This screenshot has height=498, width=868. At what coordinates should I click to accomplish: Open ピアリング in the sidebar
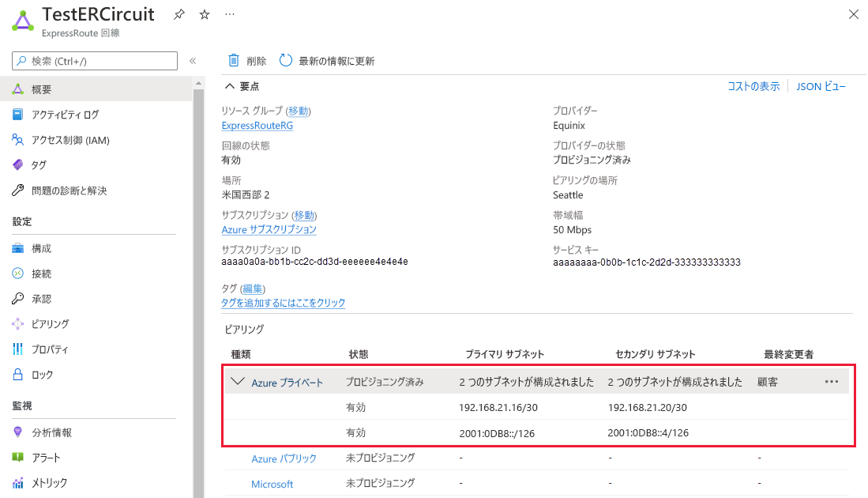tap(50, 324)
